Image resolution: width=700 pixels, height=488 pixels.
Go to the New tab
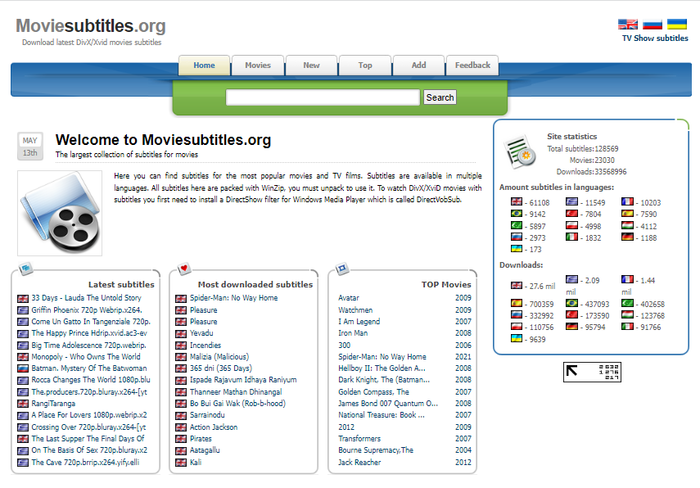pos(311,65)
